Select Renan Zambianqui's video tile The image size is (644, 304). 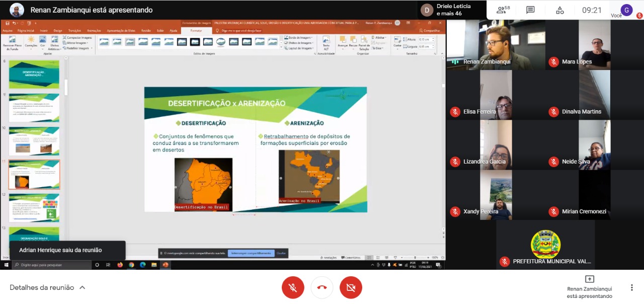click(x=496, y=45)
